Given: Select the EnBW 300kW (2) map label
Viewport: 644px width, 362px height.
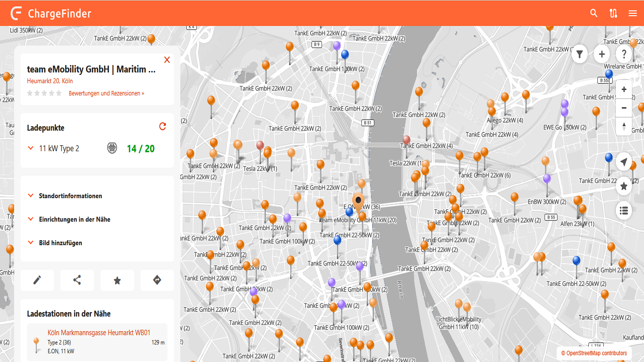Looking at the screenshot, I should click(x=547, y=202).
